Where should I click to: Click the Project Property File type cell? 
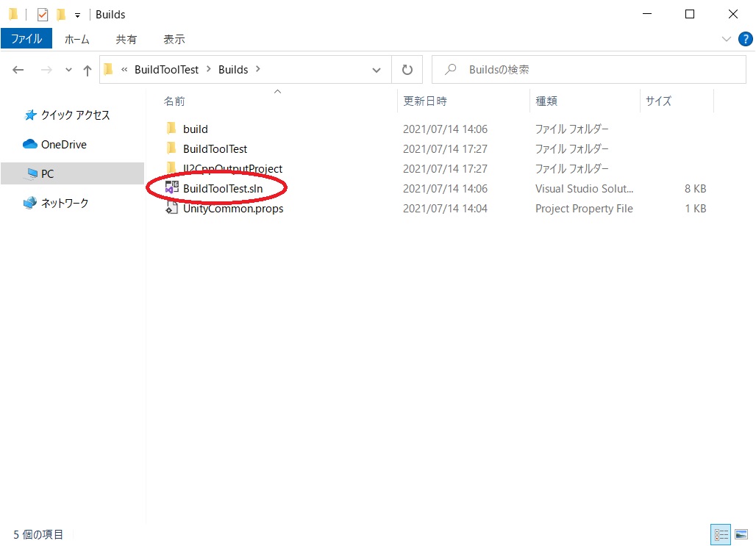coord(584,209)
